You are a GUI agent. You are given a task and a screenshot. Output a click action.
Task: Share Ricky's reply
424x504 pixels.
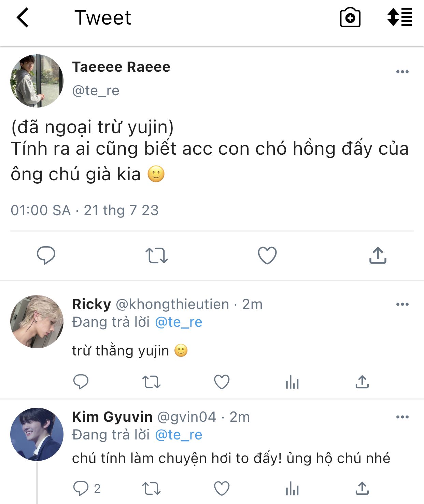(x=362, y=382)
